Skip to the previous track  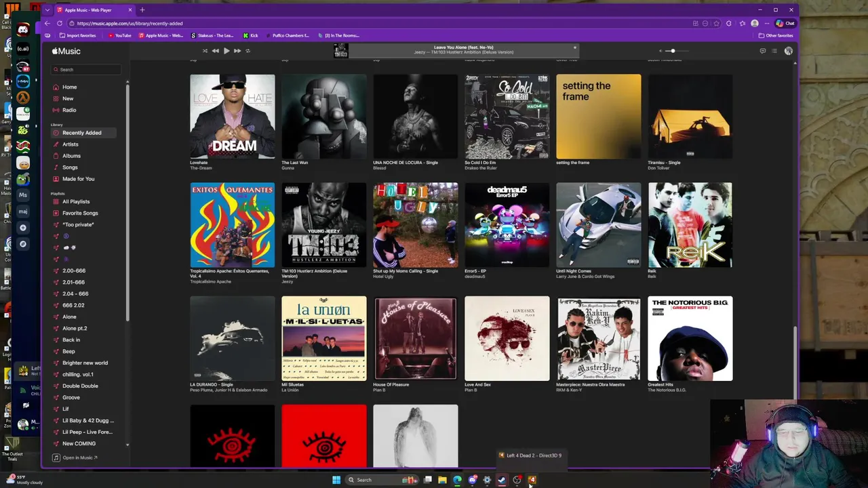215,51
